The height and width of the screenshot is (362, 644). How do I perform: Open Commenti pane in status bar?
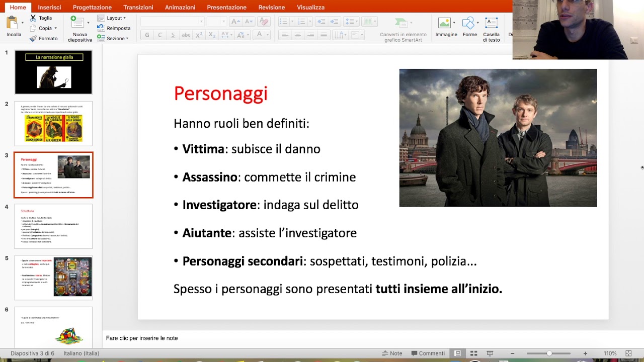[428, 353]
